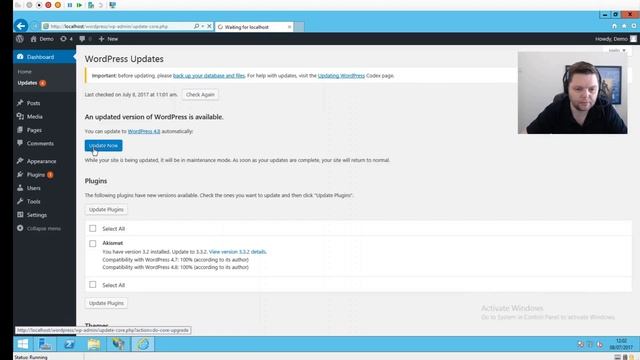Stop page loading with the X icon
This screenshot has width=640, height=360.
click(x=209, y=26)
